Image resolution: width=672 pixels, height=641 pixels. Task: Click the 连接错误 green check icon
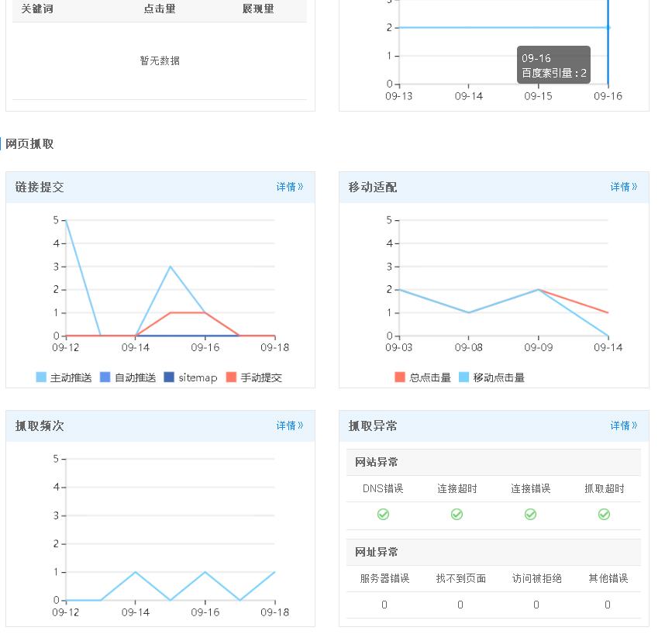click(x=530, y=515)
